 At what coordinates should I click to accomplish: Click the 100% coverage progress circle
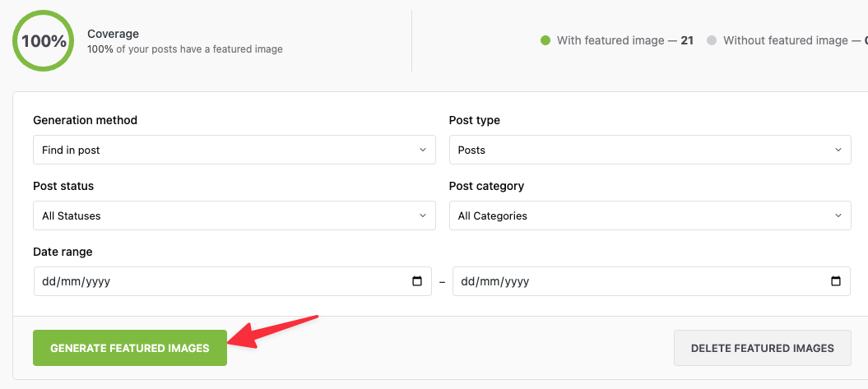pyautogui.click(x=44, y=41)
